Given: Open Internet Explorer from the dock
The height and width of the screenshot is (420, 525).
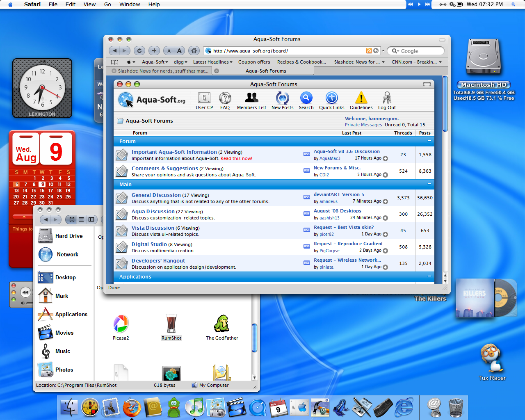Looking at the screenshot, I should pos(404,407).
